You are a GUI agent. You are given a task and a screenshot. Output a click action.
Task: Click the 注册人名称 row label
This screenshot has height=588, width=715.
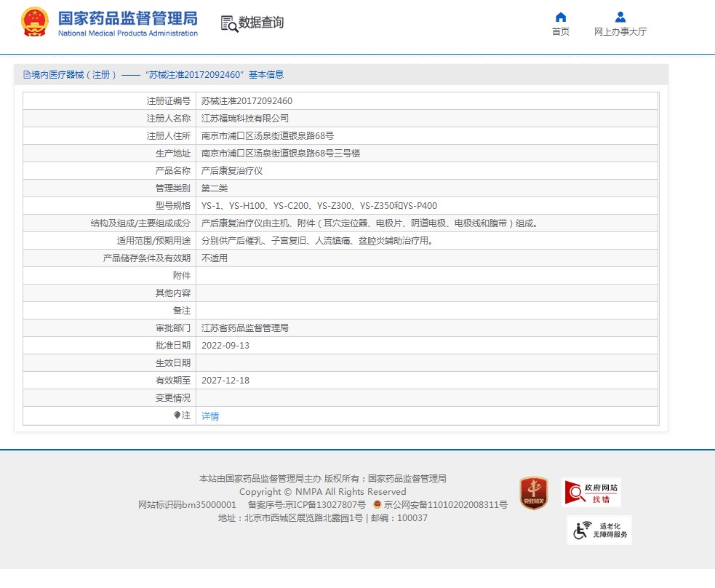tap(168, 119)
